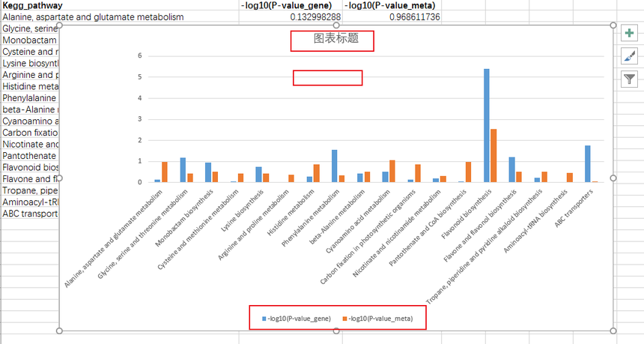Image resolution: width=644 pixels, height=344 pixels.
Task: Select the -log10(P-value_meta) legend entry
Action: (x=378, y=319)
